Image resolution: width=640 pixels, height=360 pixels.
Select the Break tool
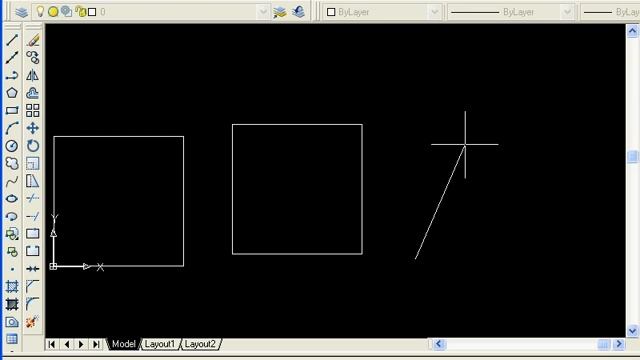pos(33,251)
